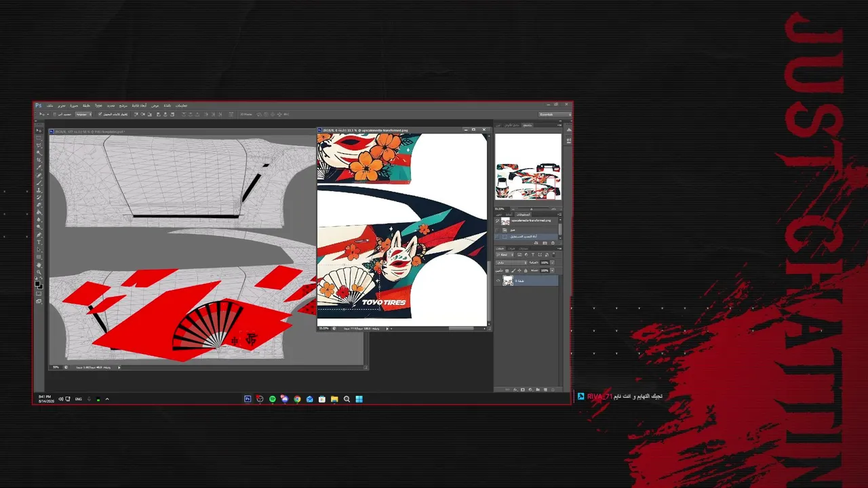The height and width of the screenshot is (488, 868).
Task: Open the Type menu
Action: coord(98,106)
